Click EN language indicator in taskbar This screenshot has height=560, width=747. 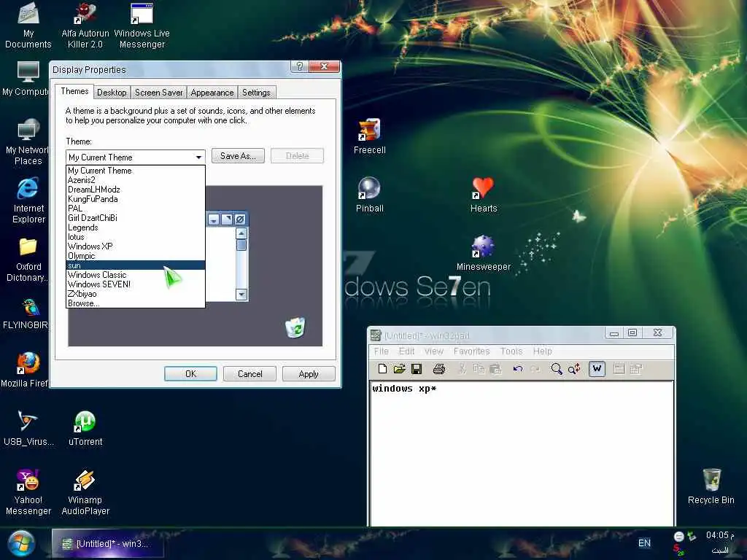[x=644, y=542]
